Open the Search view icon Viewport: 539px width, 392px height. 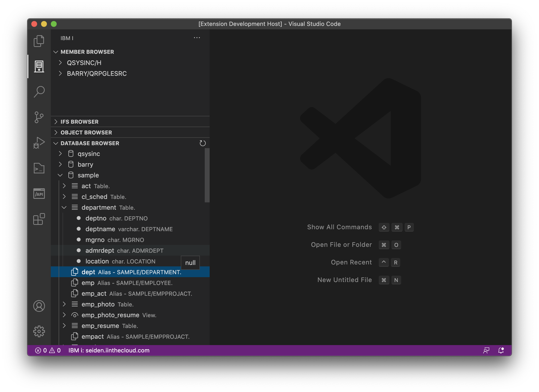tap(39, 92)
